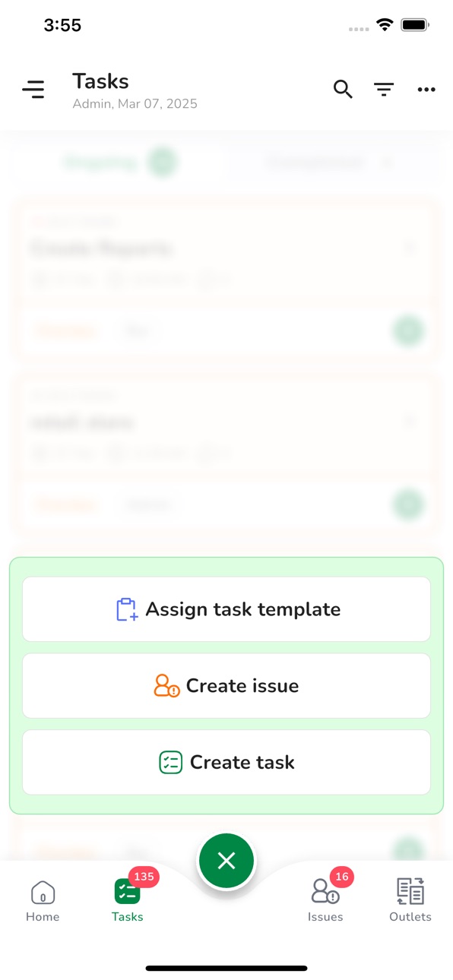The height and width of the screenshot is (980, 453).
Task: Click the orange person icon beside Create issue
Action: click(x=166, y=686)
